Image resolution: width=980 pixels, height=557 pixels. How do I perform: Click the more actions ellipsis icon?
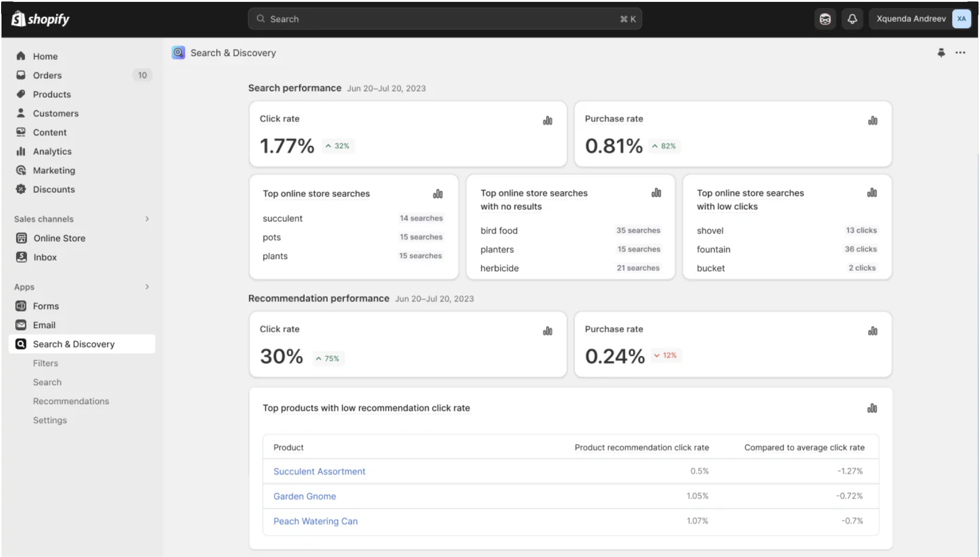click(x=961, y=53)
